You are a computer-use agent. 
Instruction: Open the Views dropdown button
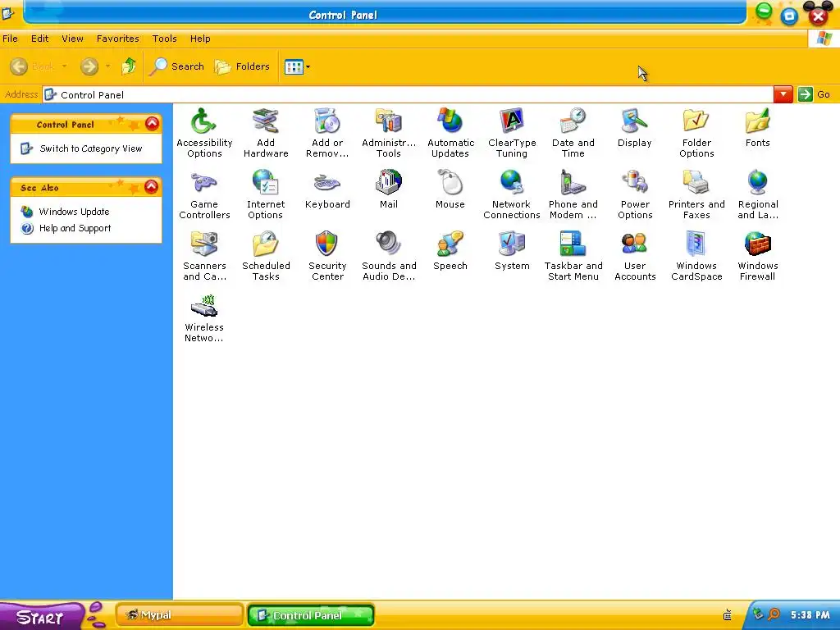tap(297, 67)
